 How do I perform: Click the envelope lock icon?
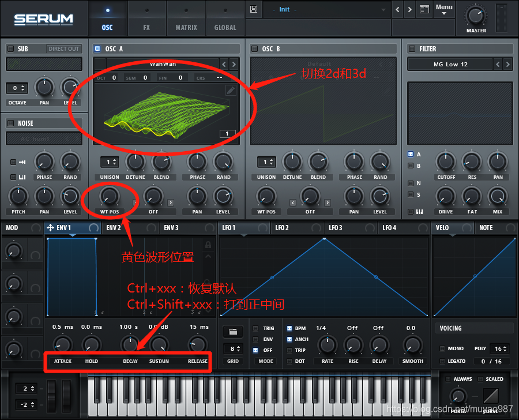(x=208, y=245)
